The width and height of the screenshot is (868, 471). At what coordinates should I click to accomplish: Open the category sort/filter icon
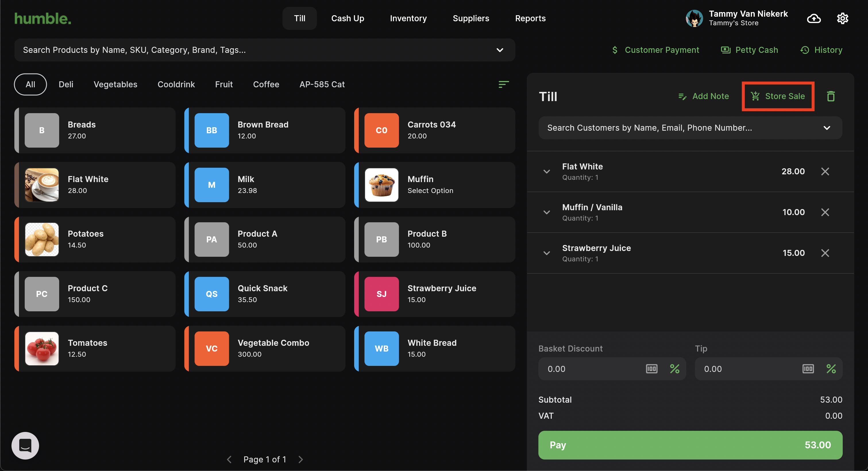(x=504, y=84)
